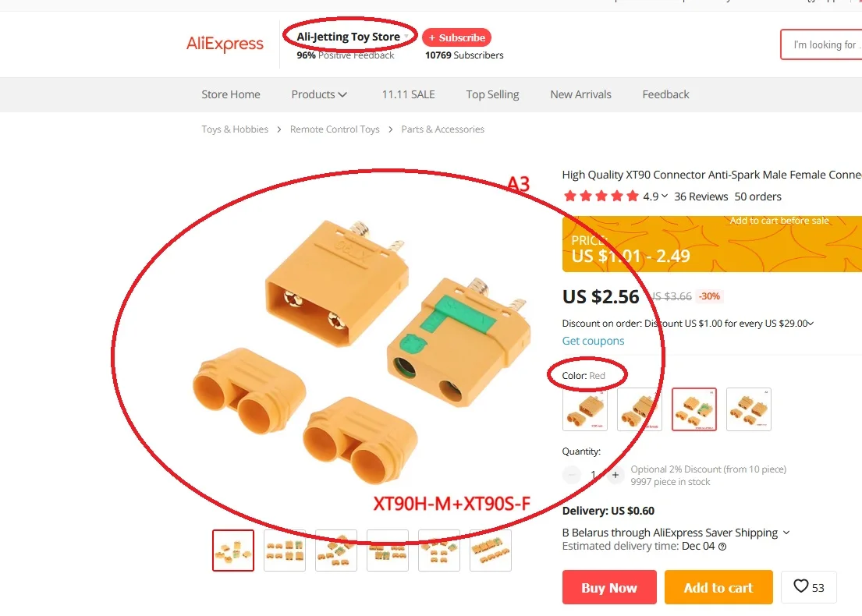This screenshot has width=862, height=616.
Task: Go to Top Selling tab
Action: coord(492,94)
